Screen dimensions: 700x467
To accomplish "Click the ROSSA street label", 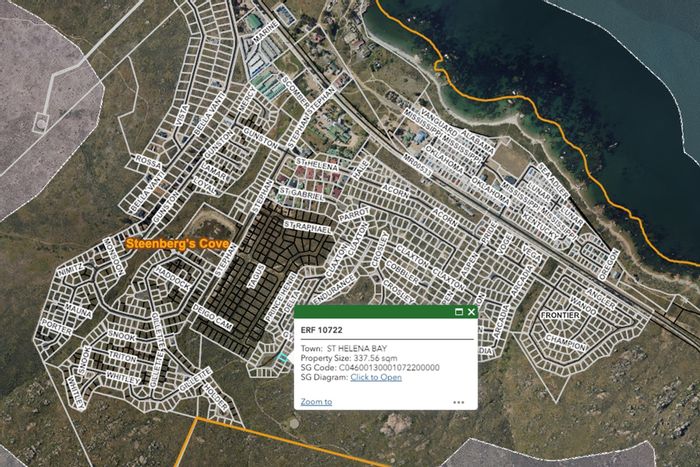I will pyautogui.click(x=149, y=162).
